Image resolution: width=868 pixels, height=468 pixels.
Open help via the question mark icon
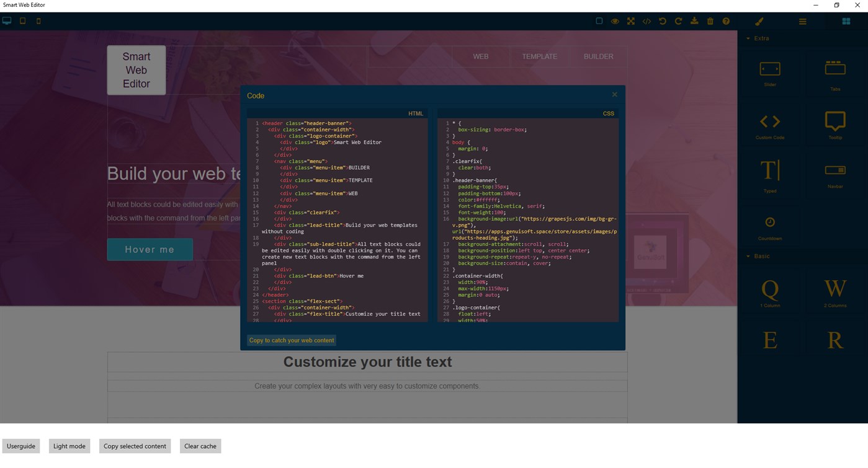[726, 20]
